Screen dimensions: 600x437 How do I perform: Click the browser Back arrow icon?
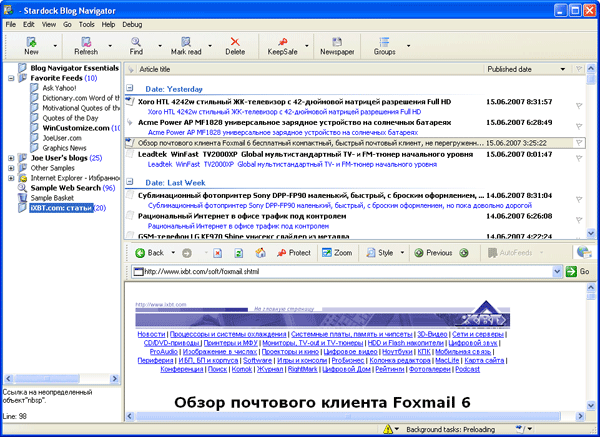coord(140,253)
